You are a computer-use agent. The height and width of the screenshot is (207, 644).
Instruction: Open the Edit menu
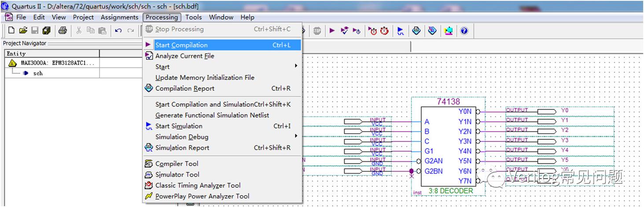(x=39, y=17)
